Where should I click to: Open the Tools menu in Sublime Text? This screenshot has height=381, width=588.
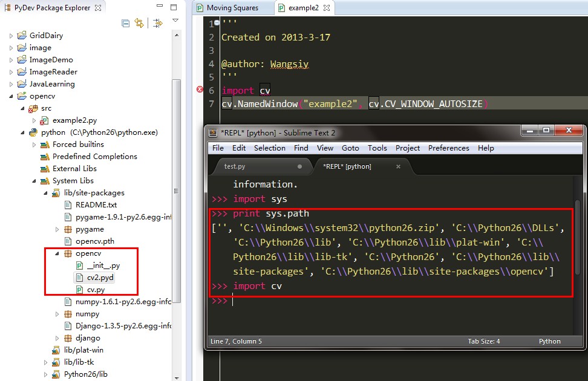pyautogui.click(x=377, y=148)
